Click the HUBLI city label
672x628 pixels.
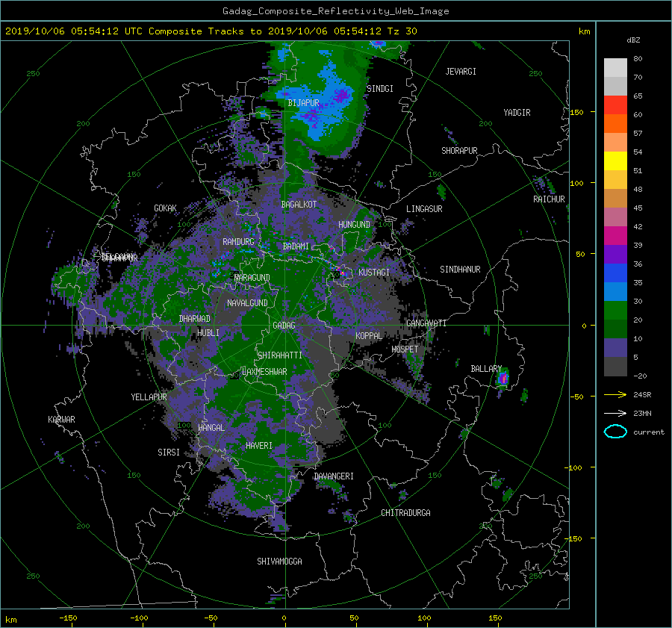208,332
